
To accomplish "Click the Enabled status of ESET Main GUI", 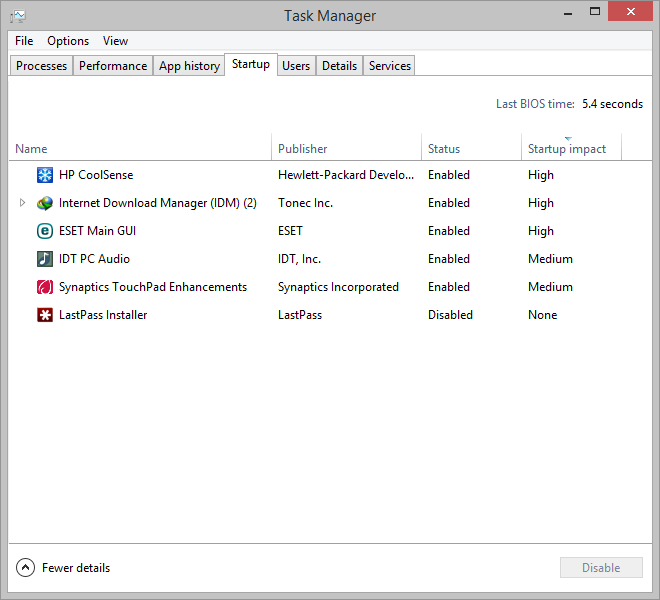I will click(x=449, y=231).
